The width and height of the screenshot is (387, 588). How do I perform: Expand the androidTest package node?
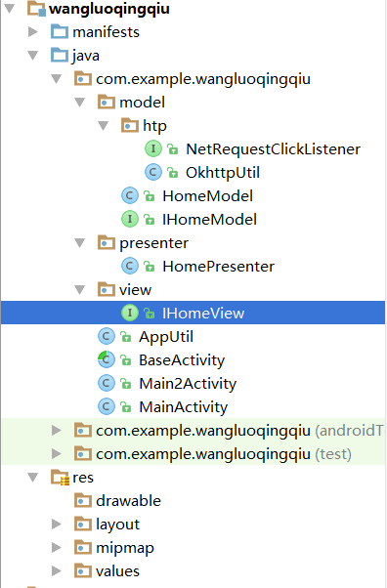(x=57, y=430)
